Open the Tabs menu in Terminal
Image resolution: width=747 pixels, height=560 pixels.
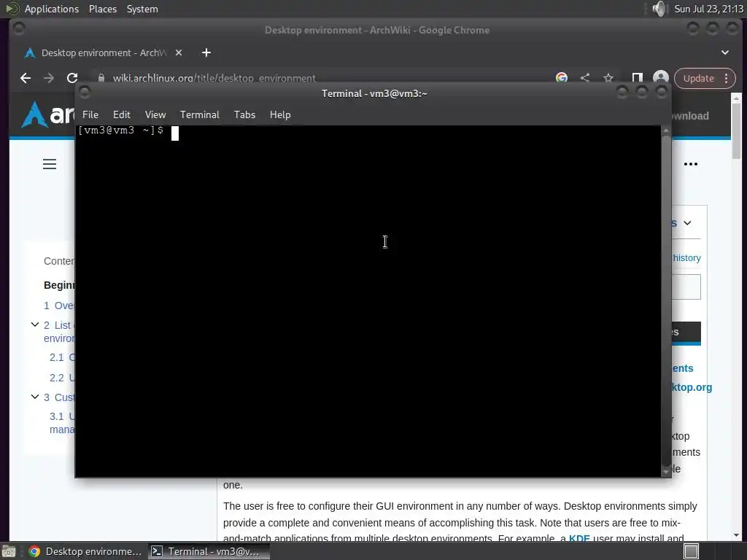[x=244, y=114]
